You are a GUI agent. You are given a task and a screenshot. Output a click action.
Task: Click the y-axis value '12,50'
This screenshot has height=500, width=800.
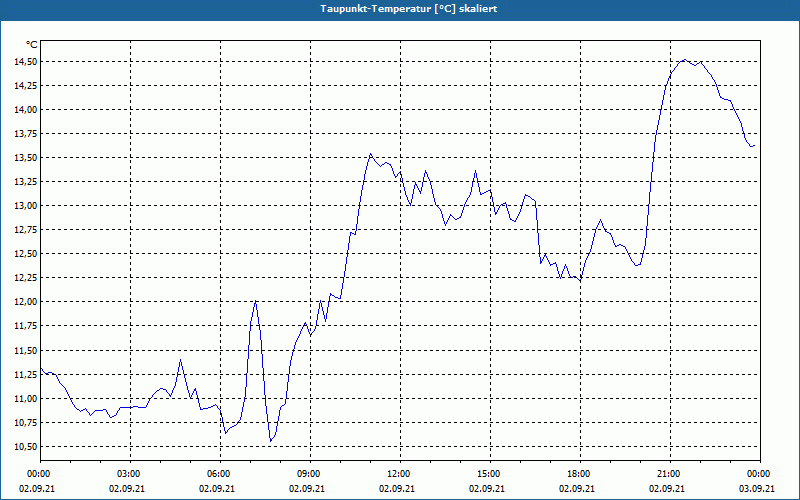28,254
